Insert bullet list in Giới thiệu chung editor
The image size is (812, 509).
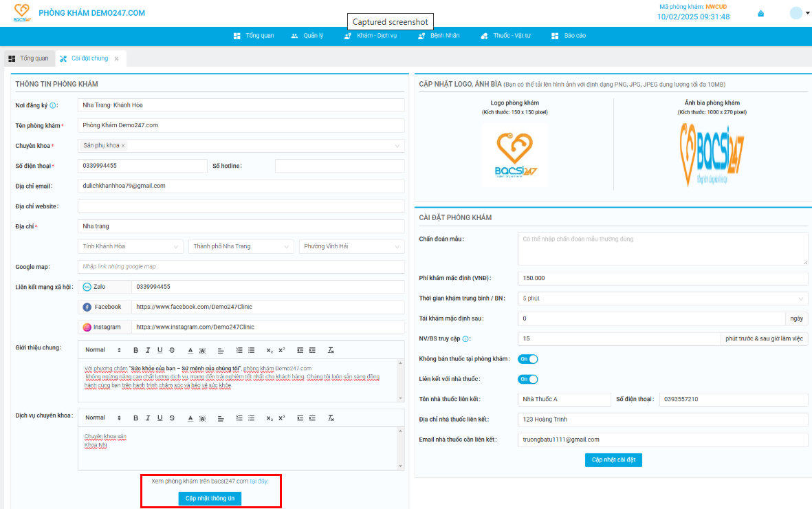251,350
